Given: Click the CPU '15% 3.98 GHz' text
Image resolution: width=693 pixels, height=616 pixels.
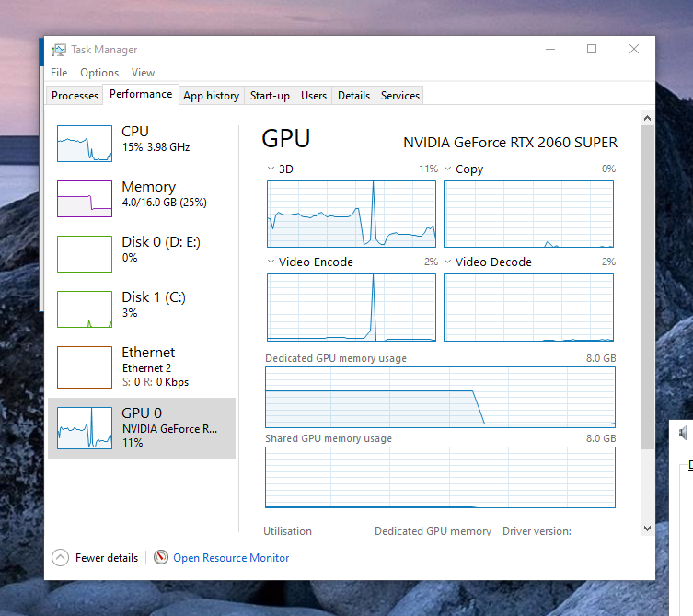Looking at the screenshot, I should [x=156, y=147].
